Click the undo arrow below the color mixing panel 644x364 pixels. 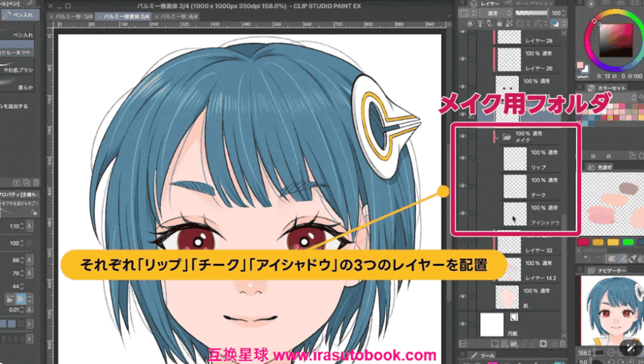click(587, 258)
